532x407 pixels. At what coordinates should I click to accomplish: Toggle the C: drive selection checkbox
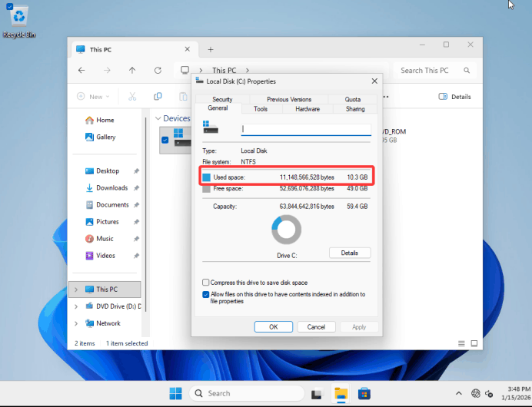[x=165, y=140]
